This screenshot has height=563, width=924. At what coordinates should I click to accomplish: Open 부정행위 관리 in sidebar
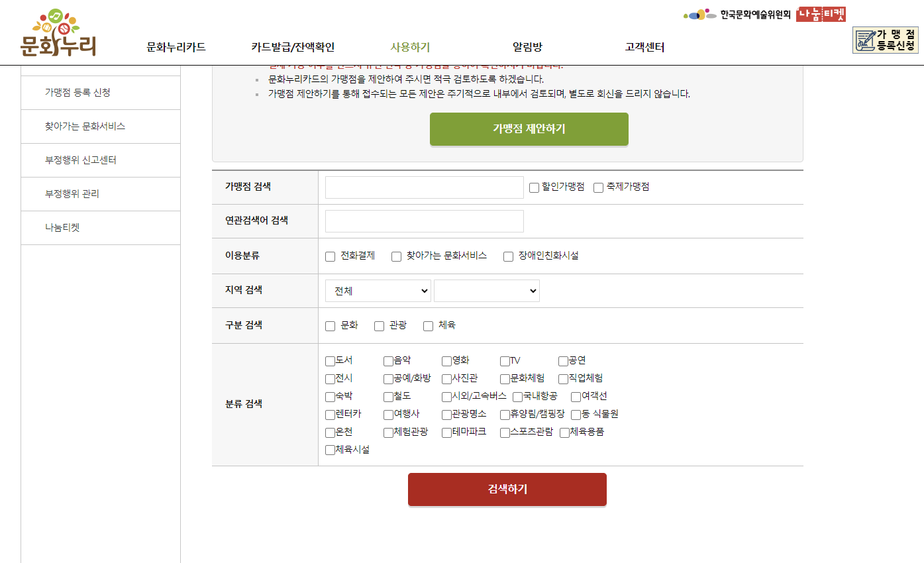pos(101,194)
